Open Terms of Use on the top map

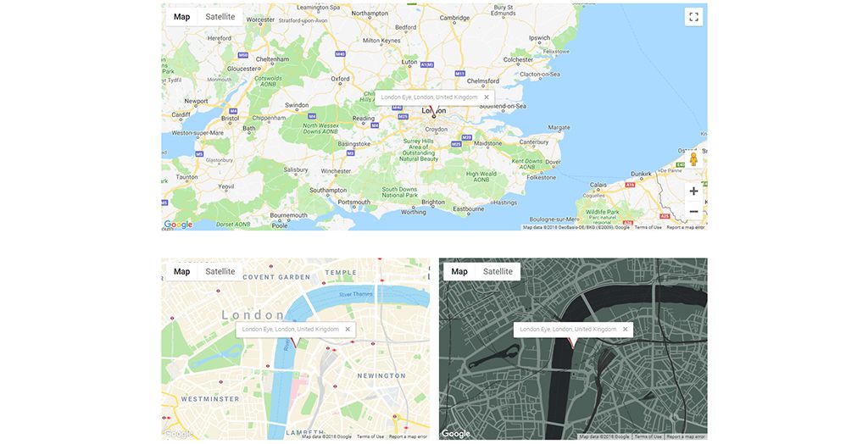[648, 227]
